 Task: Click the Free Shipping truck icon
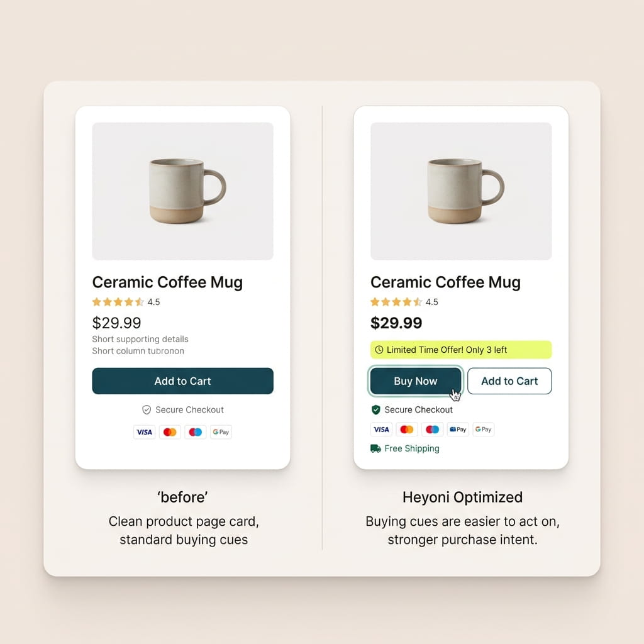pos(376,448)
